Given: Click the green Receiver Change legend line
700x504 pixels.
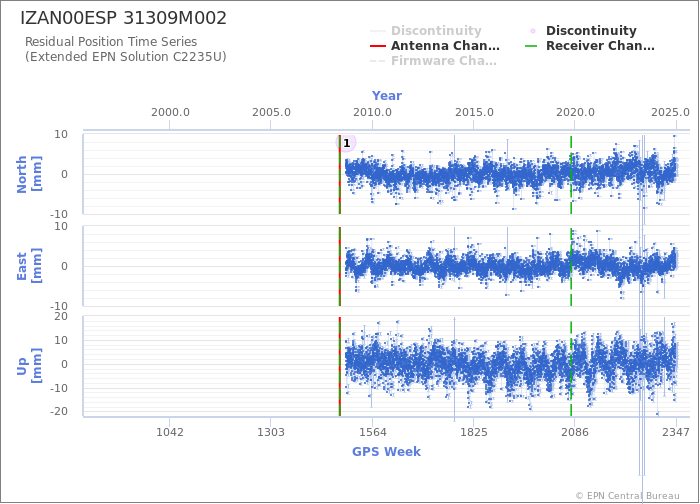Looking at the screenshot, I should (x=531, y=46).
